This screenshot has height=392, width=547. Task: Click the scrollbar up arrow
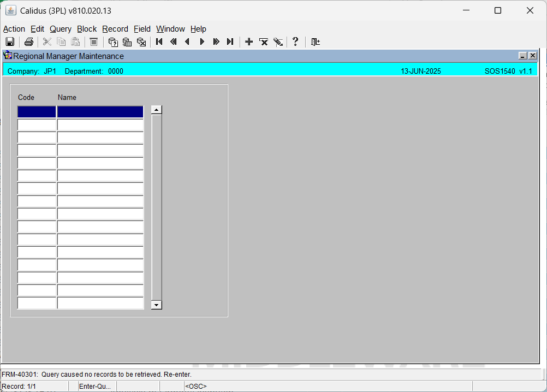click(156, 110)
